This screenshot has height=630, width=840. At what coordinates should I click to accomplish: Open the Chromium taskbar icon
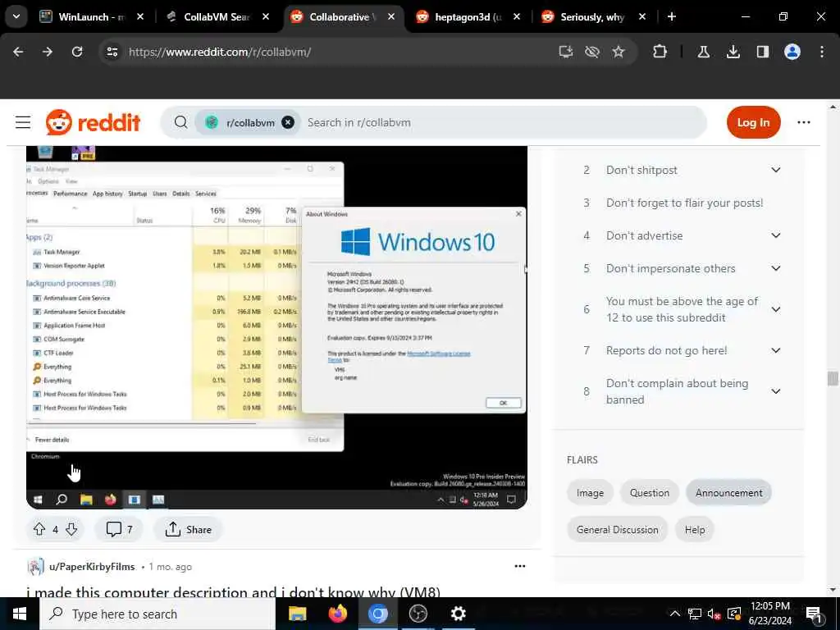(377, 614)
